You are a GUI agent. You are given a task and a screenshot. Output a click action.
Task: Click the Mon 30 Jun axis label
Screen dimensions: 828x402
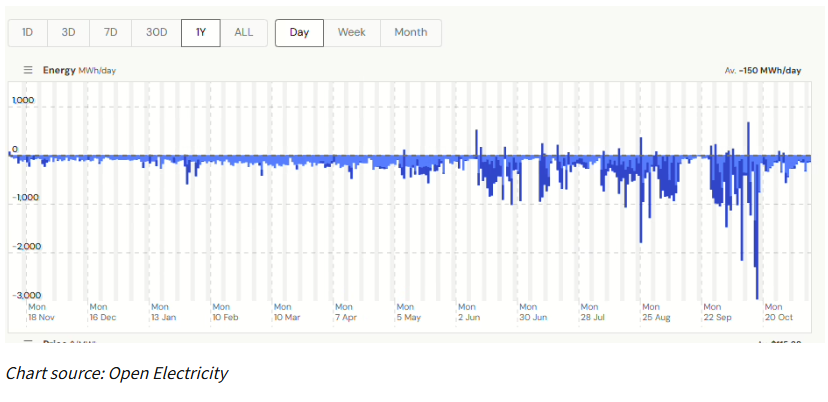(x=533, y=312)
